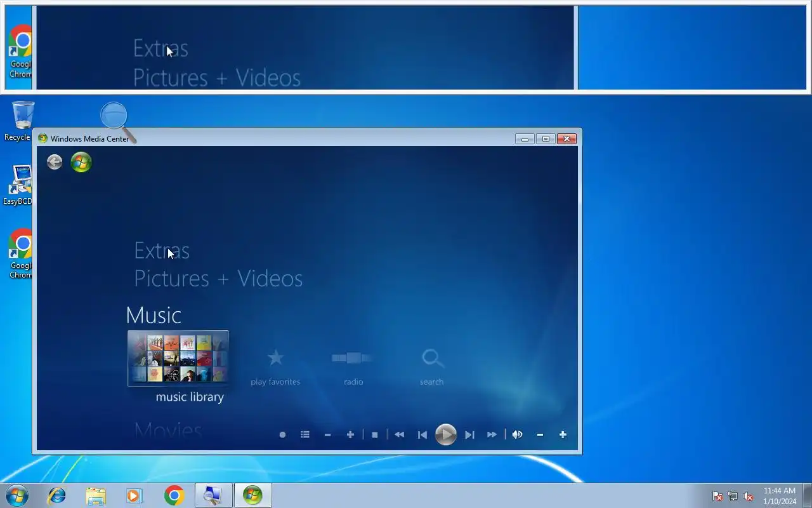The width and height of the screenshot is (812, 508).
Task: Click the Magnifier glass icon on desktop
Action: pyautogui.click(x=118, y=121)
